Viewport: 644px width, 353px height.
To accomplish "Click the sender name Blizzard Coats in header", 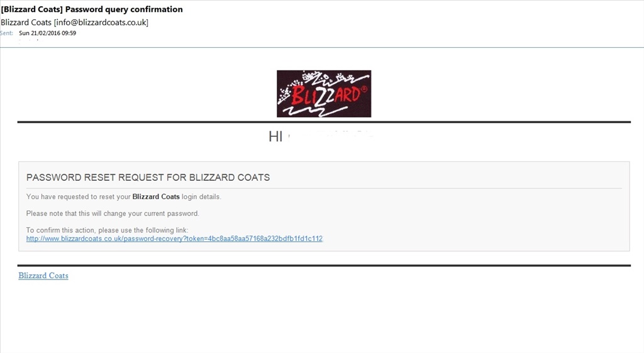I will (26, 23).
